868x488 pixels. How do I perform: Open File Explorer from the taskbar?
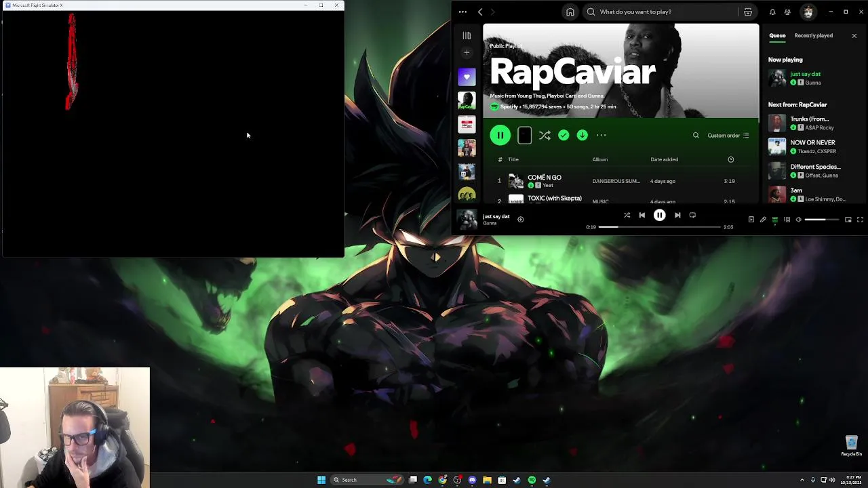point(487,480)
